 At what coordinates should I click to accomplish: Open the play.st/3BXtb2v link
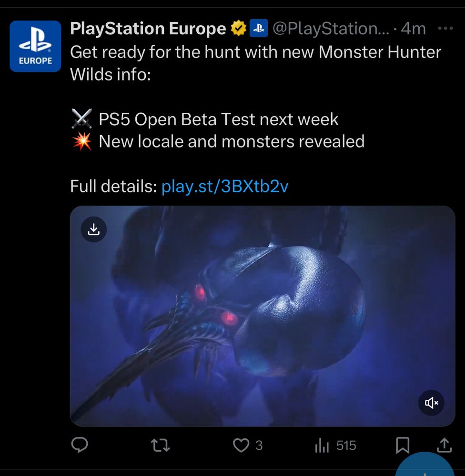pyautogui.click(x=225, y=186)
